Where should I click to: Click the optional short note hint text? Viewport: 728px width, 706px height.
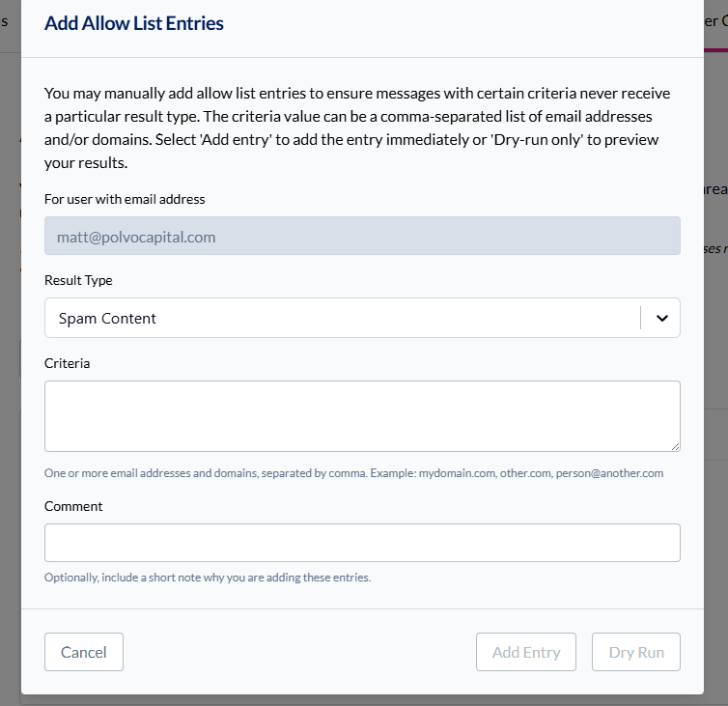point(208,578)
